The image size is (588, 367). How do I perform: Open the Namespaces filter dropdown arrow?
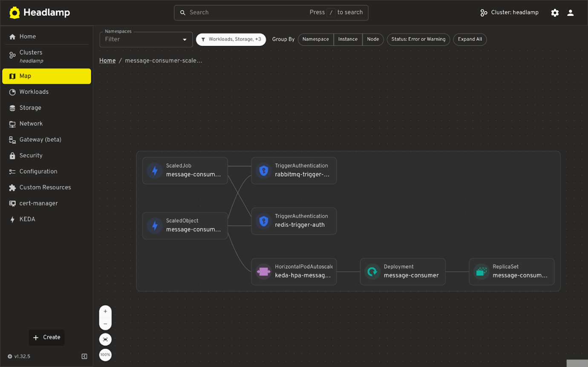click(184, 40)
